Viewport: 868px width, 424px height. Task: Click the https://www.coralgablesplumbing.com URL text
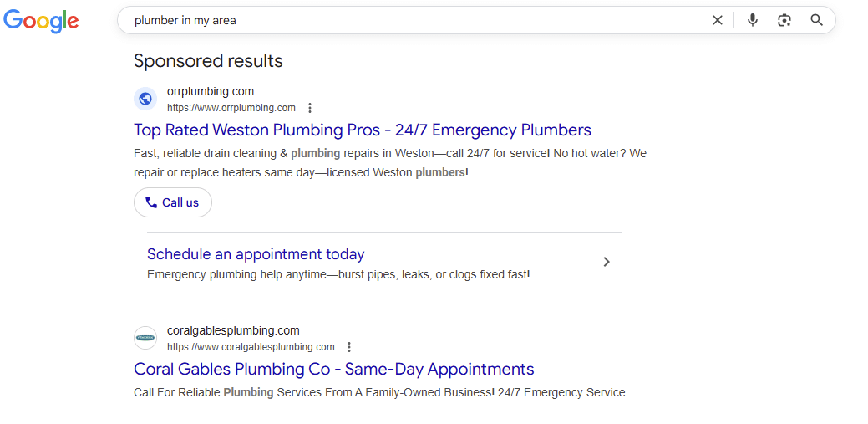point(251,347)
